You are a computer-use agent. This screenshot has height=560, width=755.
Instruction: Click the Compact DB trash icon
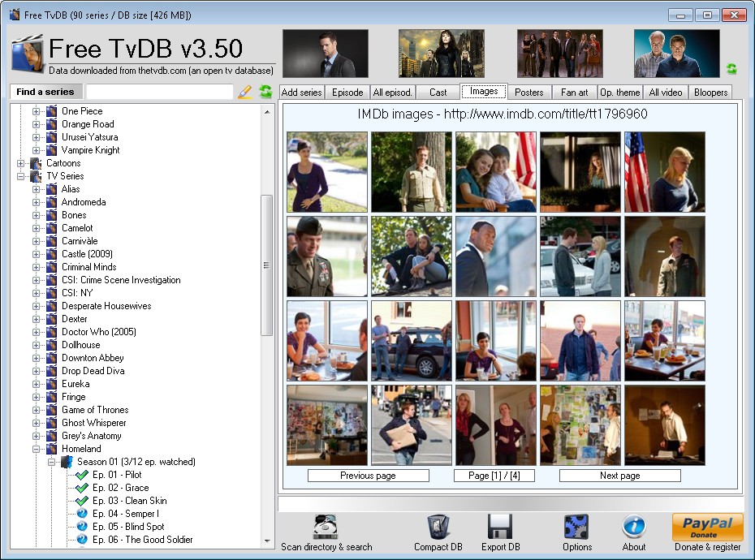(438, 527)
